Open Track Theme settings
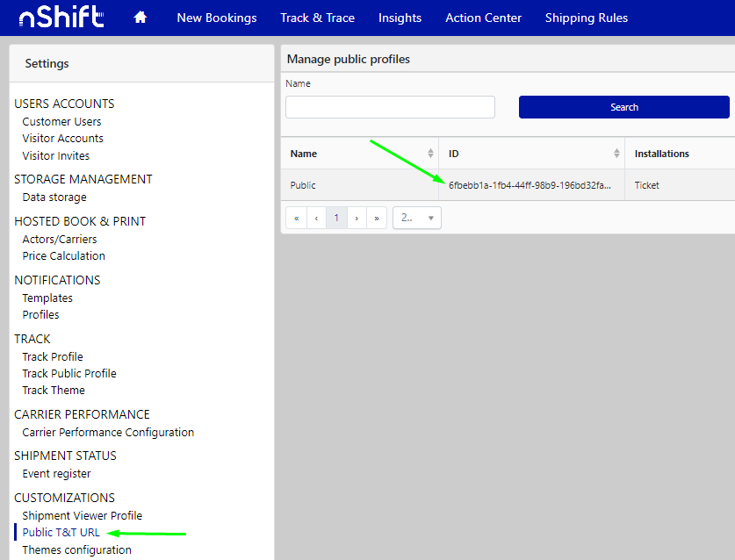 pyautogui.click(x=54, y=390)
